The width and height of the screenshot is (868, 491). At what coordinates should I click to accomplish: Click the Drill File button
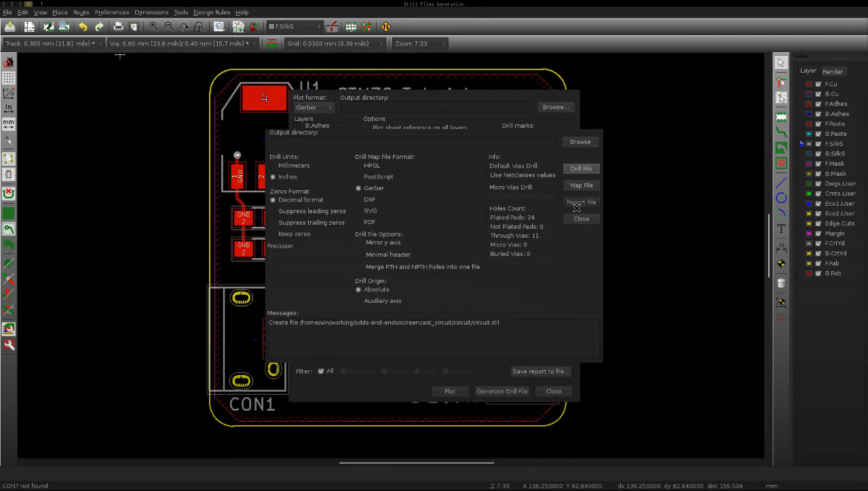581,168
